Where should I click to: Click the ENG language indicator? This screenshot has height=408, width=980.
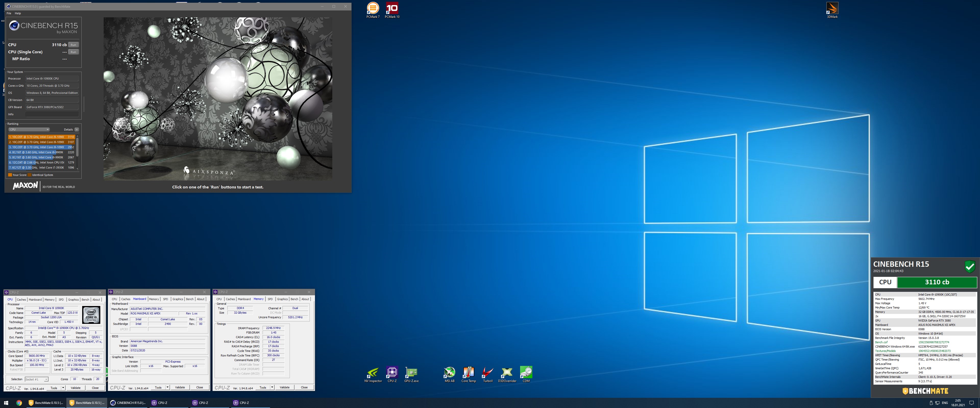pos(945,403)
